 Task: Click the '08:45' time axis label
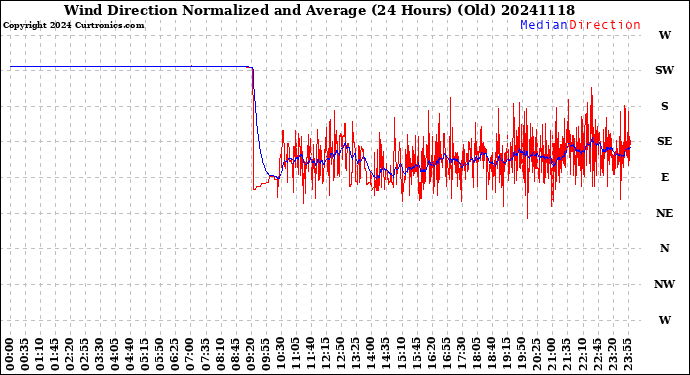pyautogui.click(x=236, y=354)
